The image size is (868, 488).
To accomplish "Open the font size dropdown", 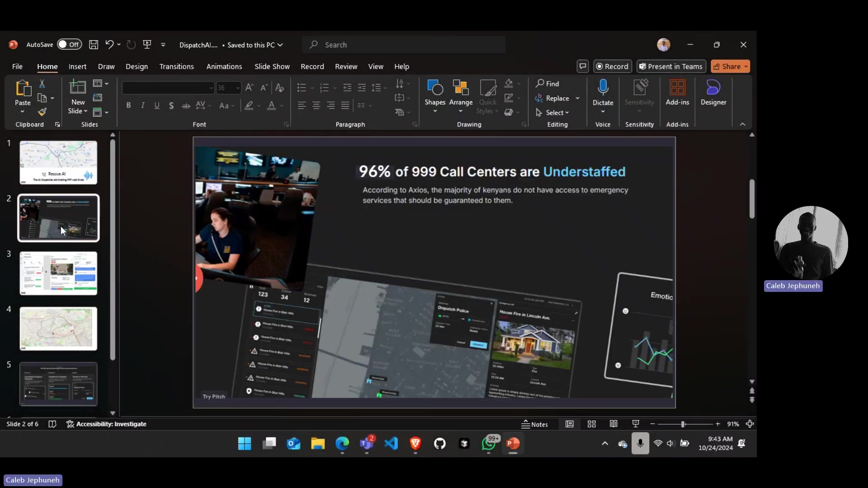I will click(x=237, y=88).
